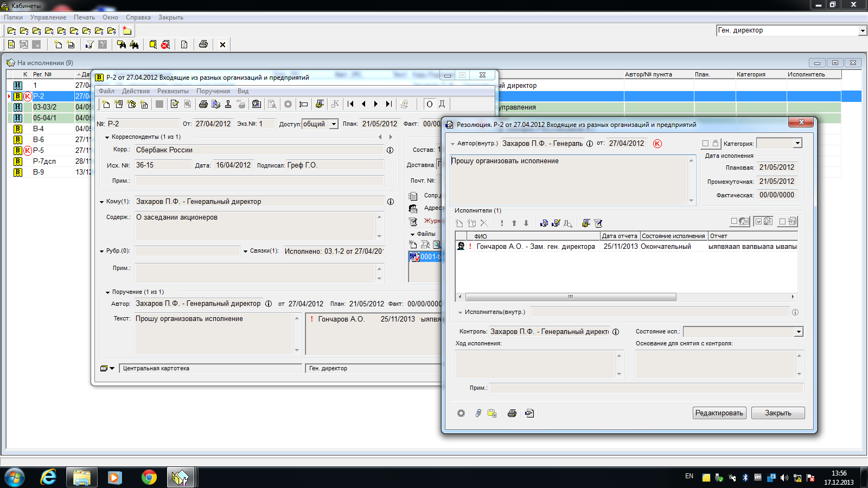Image resolution: width=868 pixels, height=488 pixels.
Task: Click the printer icon at resolution dialog bottom
Action: point(512,413)
